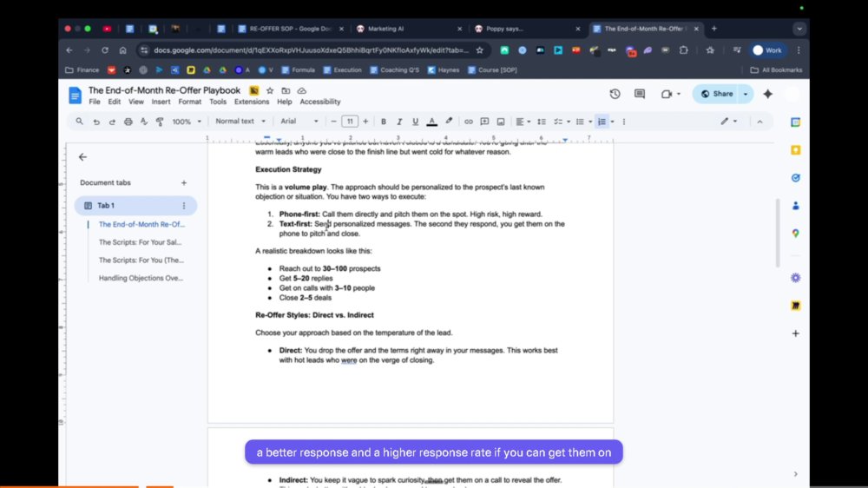Toggle italic formatting
This screenshot has width=868, height=488.
399,122
